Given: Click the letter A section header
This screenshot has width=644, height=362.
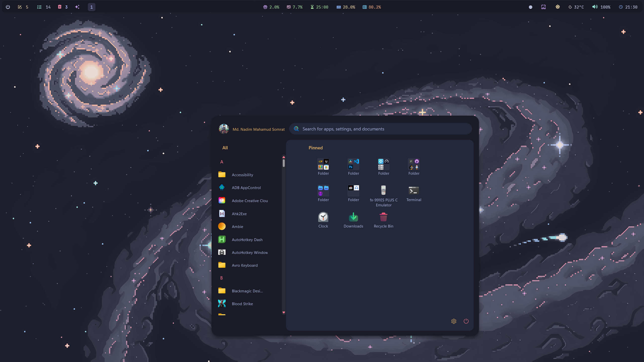Looking at the screenshot, I should 222,162.
